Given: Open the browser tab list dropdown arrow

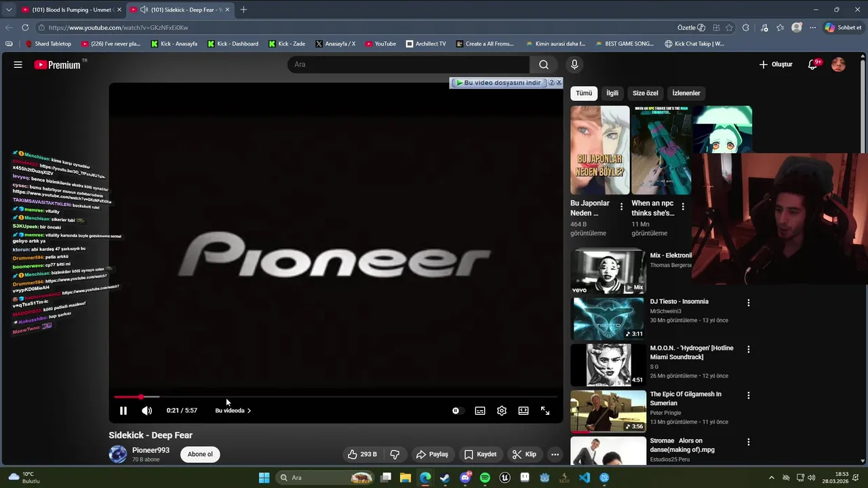Looking at the screenshot, I should 8,9.
